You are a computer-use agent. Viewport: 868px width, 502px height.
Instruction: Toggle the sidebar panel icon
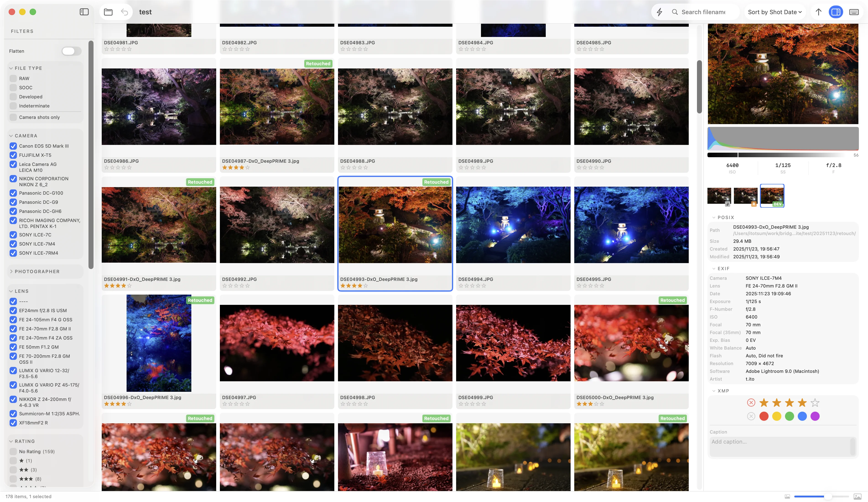pyautogui.click(x=84, y=12)
